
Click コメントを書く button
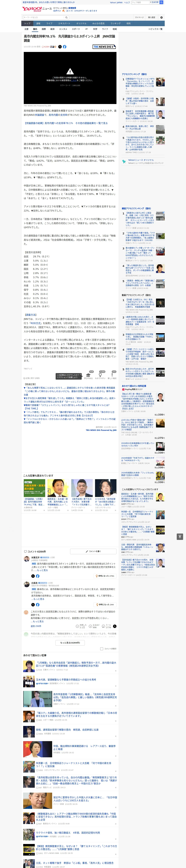[93, 551]
